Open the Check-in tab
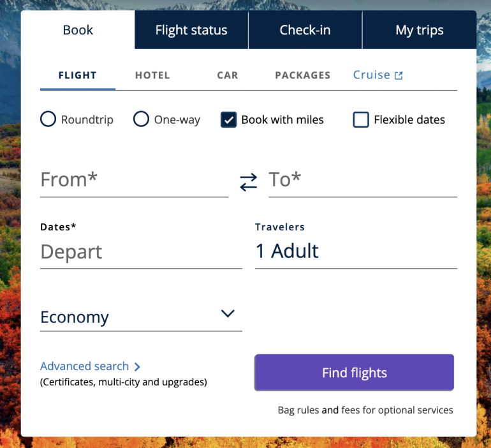Screen dimensions: 491x448 (x=305, y=30)
